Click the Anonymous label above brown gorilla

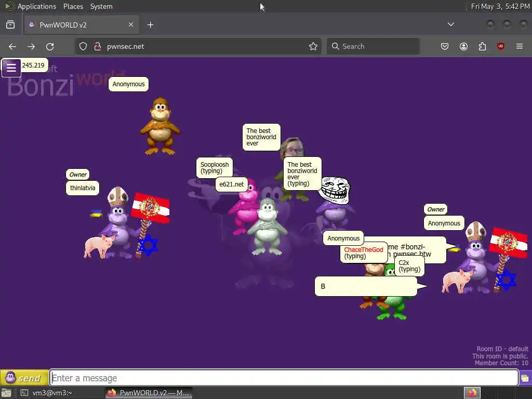pyautogui.click(x=129, y=84)
